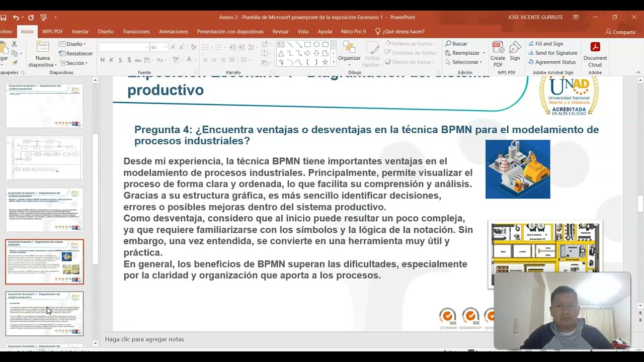Toggle left text alignment

coord(205,60)
